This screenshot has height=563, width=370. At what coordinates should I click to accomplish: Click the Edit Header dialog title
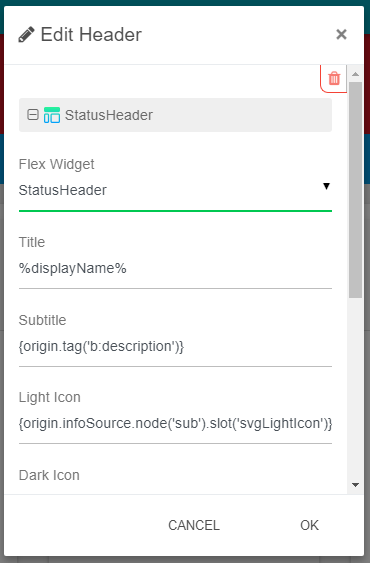tap(91, 35)
